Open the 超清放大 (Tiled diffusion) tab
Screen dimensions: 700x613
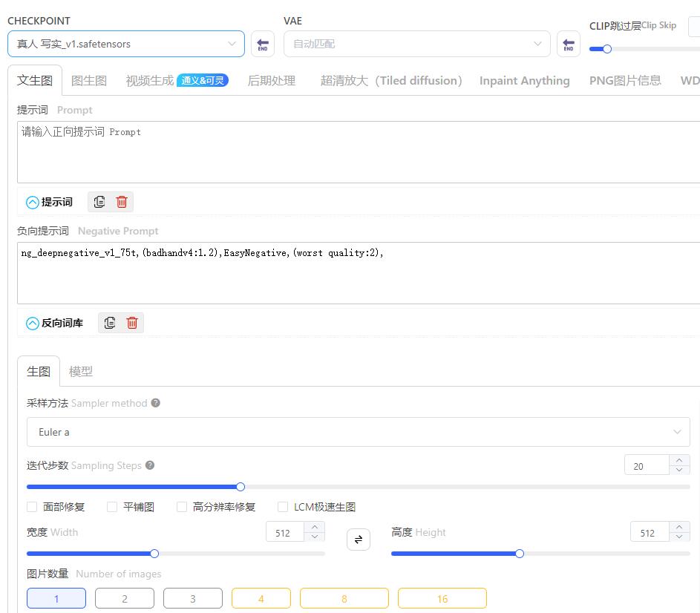pyautogui.click(x=391, y=80)
